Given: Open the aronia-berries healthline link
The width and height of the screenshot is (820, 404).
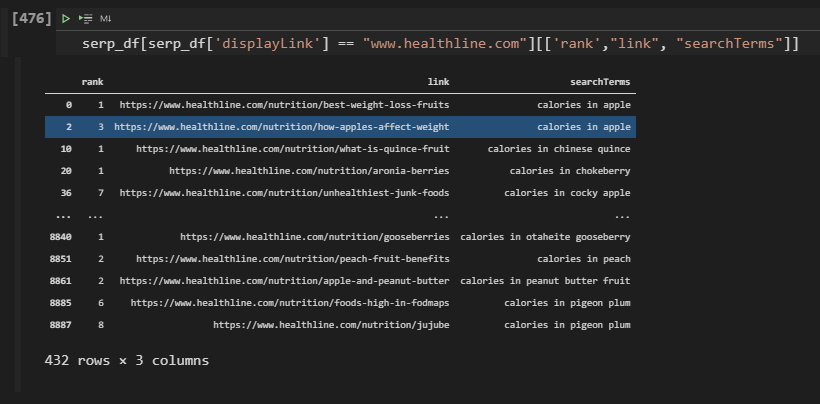Looking at the screenshot, I should tap(309, 171).
